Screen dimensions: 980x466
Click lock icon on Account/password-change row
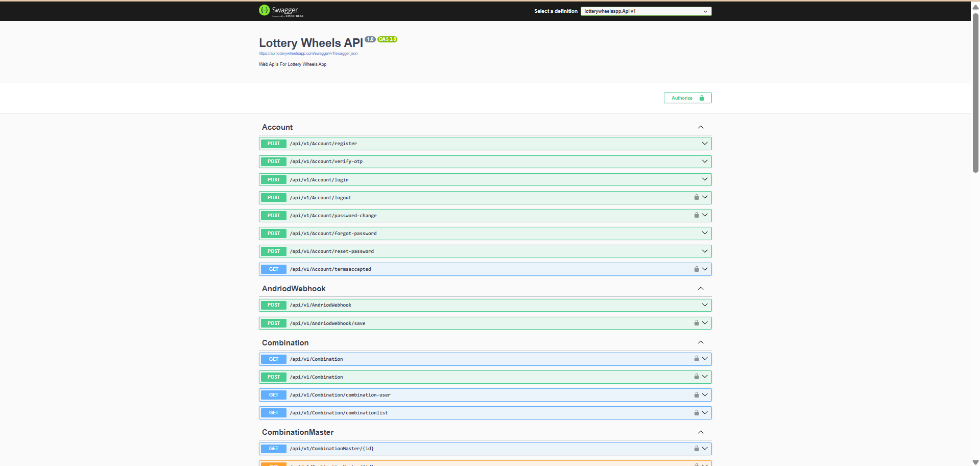click(697, 215)
